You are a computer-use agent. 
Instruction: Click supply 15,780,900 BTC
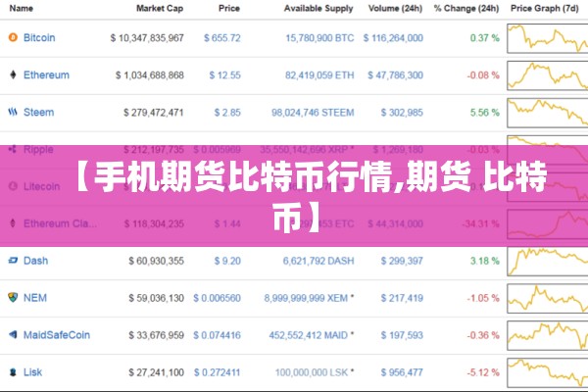click(319, 38)
